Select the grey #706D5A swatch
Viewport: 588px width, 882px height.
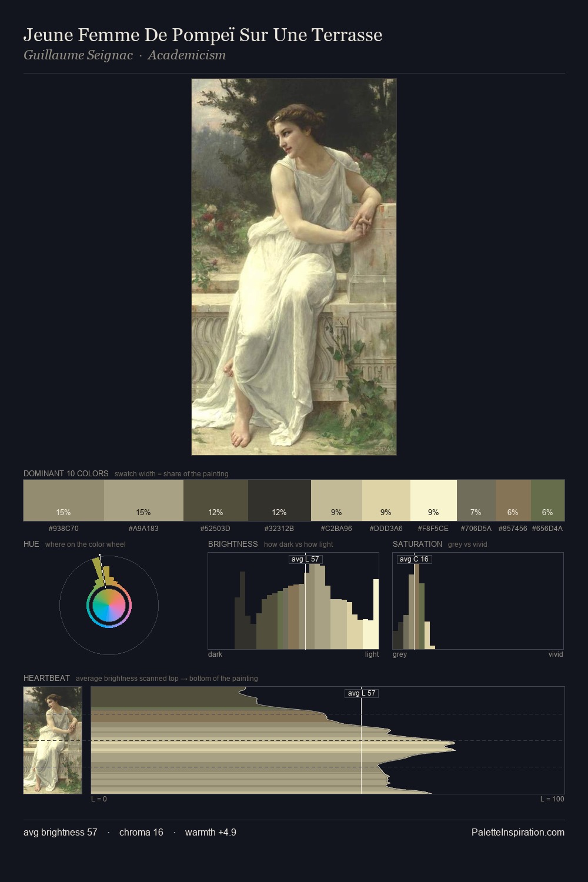point(476,500)
